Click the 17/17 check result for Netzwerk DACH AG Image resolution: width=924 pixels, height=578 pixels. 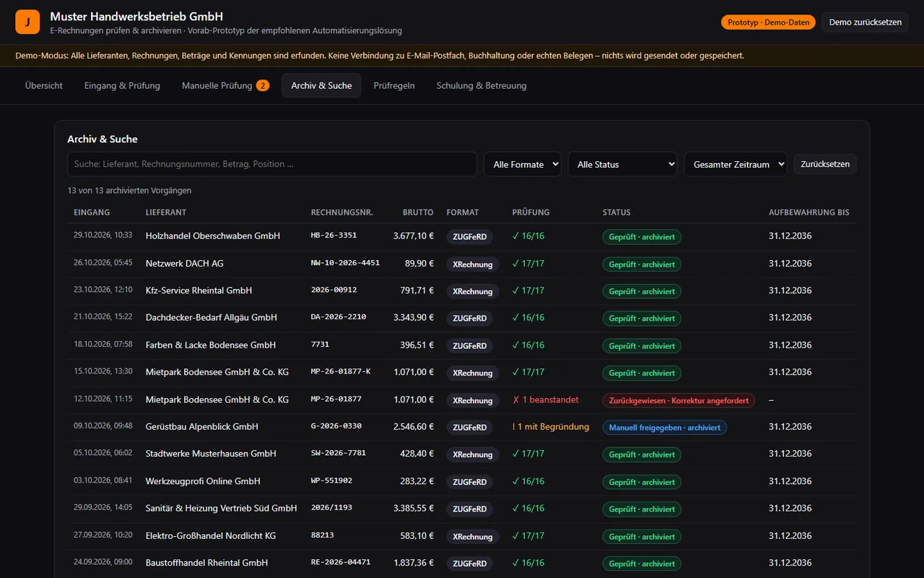(x=528, y=263)
